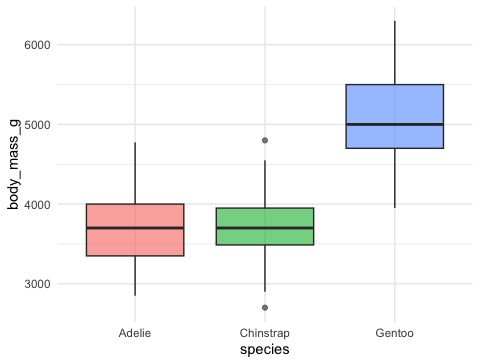Screen dimensions: 480x364
Task: Click the species x-axis title
Action: coord(265,350)
